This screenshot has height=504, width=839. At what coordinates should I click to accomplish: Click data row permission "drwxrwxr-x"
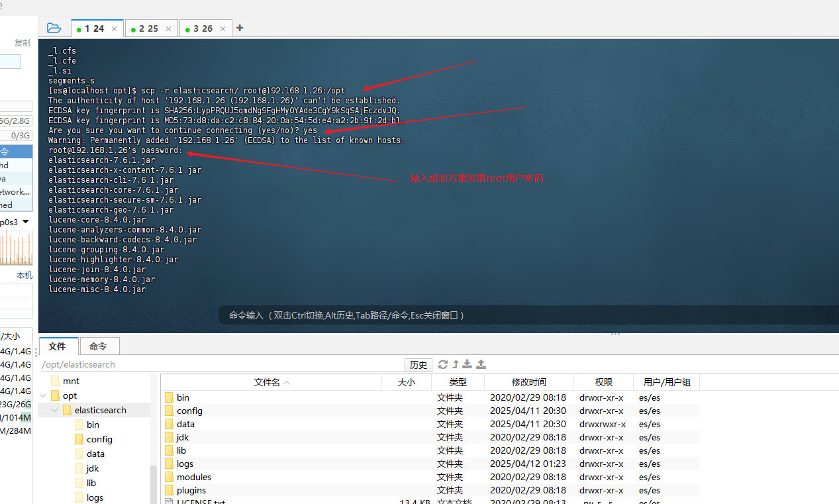[x=603, y=424]
